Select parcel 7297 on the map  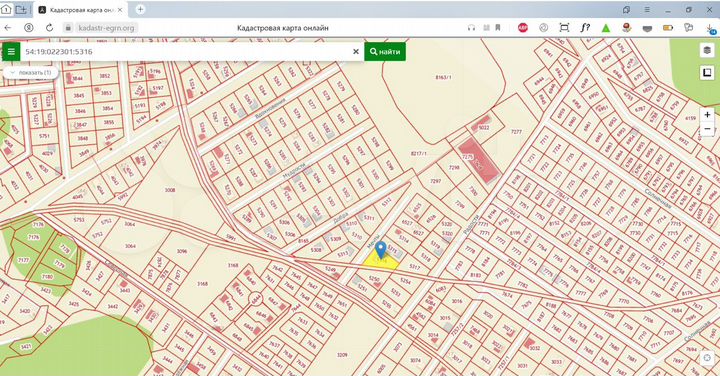point(435,181)
